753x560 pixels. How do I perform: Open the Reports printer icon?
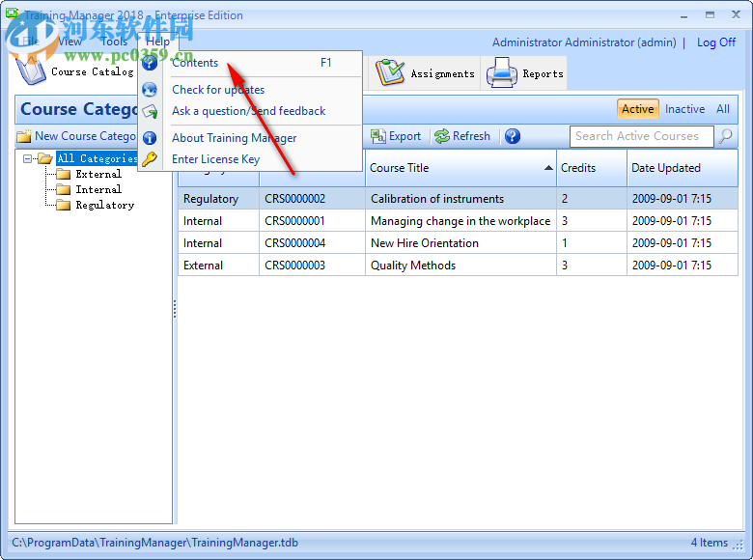pyautogui.click(x=501, y=73)
